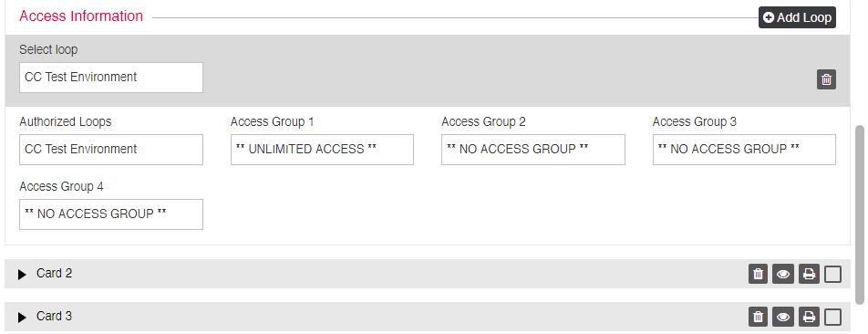This screenshot has height=334, width=868.
Task: Check the Card 2 checkbox
Action: coord(832,274)
